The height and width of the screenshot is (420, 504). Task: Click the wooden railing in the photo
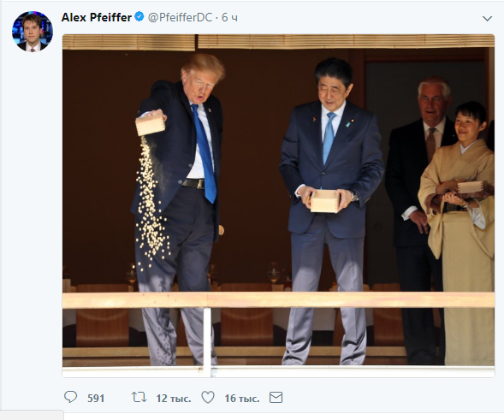[278, 300]
